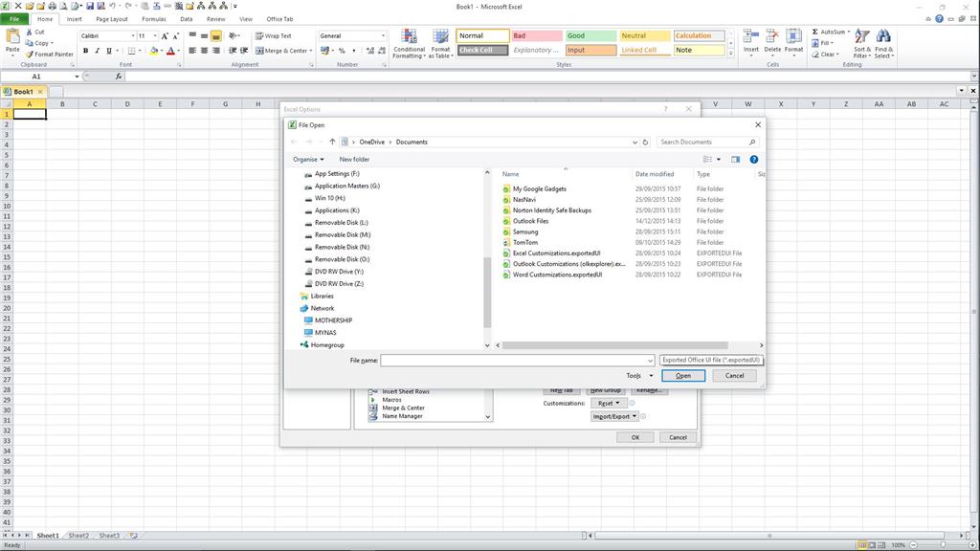Image resolution: width=980 pixels, height=551 pixels.
Task: Click the horizontal scrollbar in file list
Action: tap(615, 344)
